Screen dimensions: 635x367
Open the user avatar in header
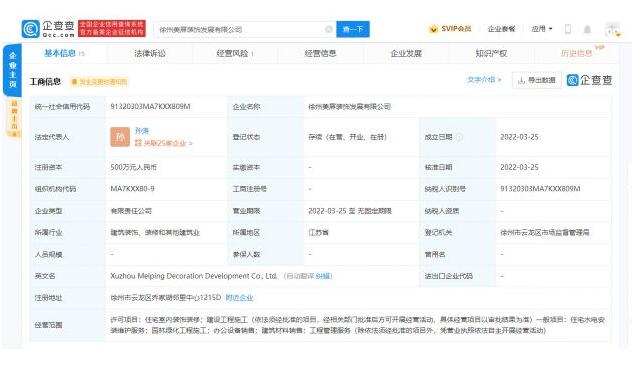(x=612, y=29)
